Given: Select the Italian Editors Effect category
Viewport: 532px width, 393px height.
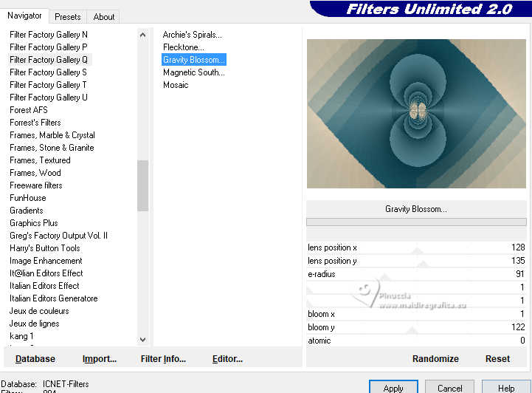Looking at the screenshot, I should click(44, 286).
